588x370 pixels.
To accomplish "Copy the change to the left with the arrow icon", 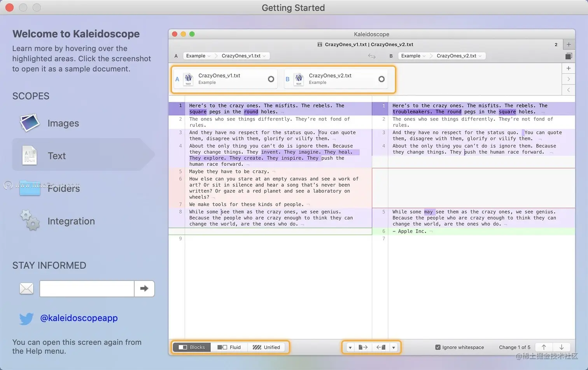I will pos(381,347).
